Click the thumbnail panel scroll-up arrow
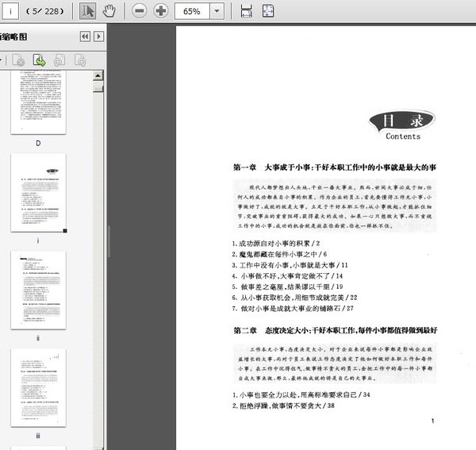This screenshot has width=476, height=450. (x=98, y=75)
